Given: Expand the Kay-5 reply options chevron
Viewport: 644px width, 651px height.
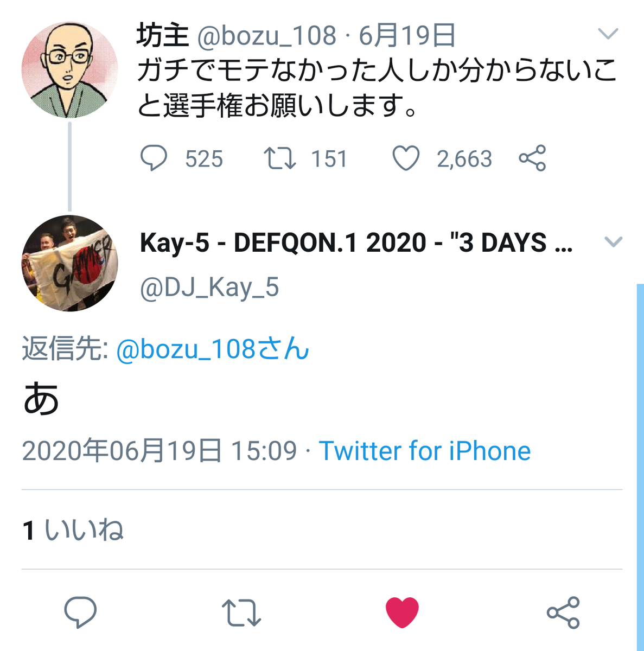Looking at the screenshot, I should click(613, 242).
